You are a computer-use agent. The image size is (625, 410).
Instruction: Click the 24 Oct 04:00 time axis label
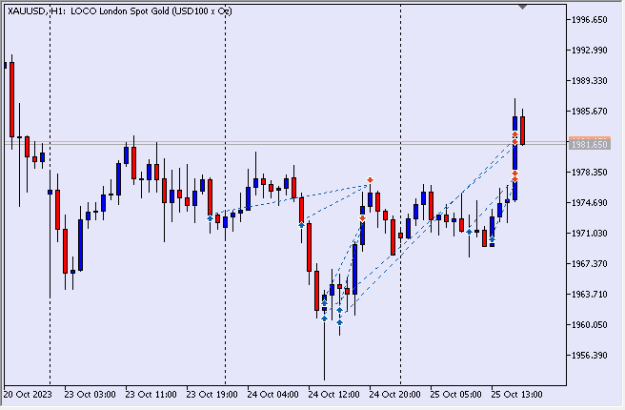(273, 395)
